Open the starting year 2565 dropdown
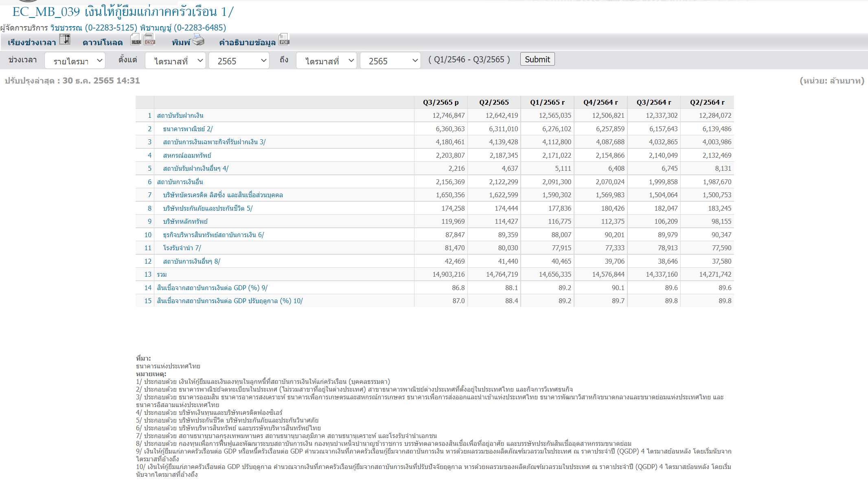This screenshot has height=489, width=868. [239, 61]
